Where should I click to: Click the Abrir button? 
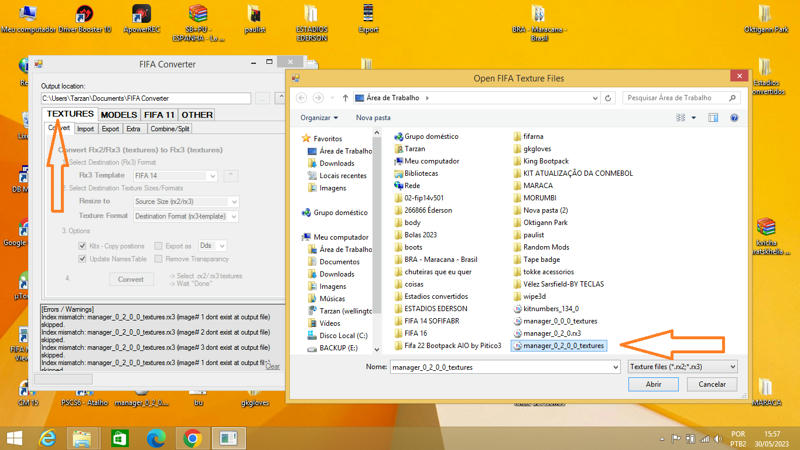pyautogui.click(x=653, y=384)
